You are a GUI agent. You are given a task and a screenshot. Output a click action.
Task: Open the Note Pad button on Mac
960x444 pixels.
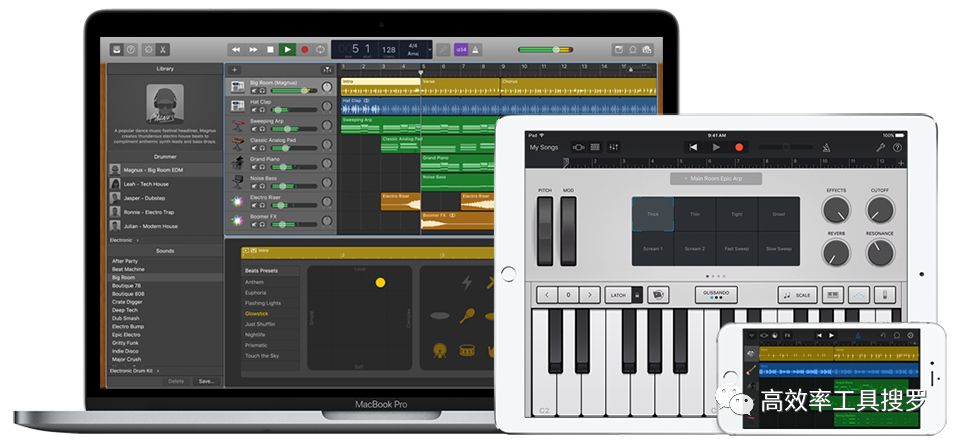pyautogui.click(x=618, y=50)
